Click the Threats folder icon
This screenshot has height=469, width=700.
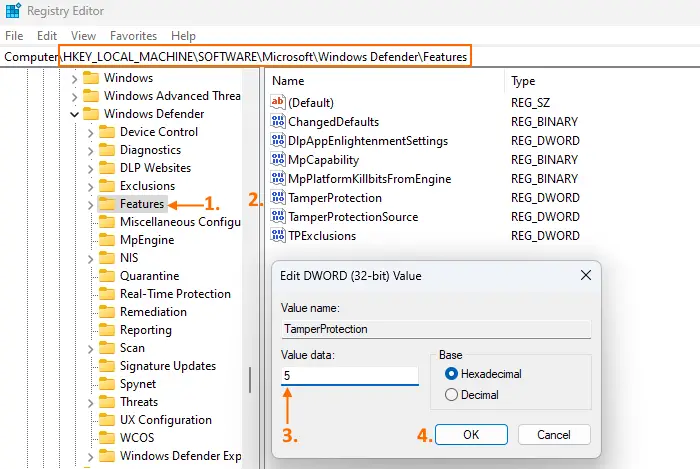click(107, 402)
